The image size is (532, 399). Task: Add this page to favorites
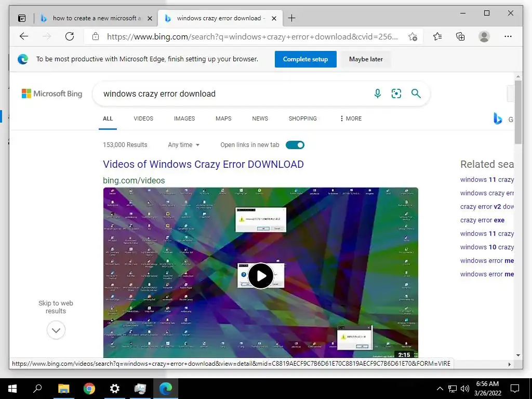tap(413, 37)
